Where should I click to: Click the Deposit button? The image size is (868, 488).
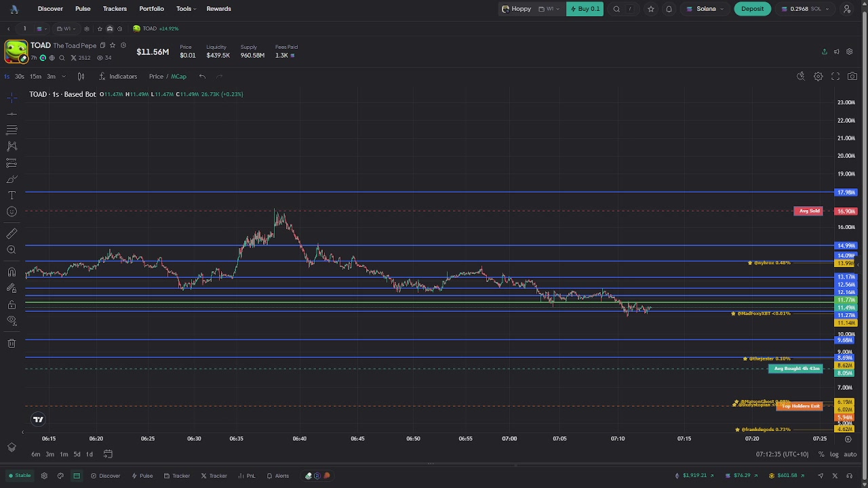click(x=752, y=9)
